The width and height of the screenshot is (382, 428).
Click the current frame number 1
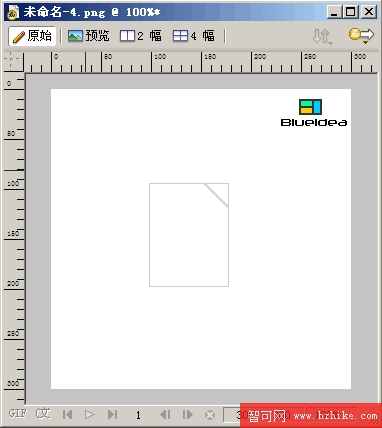[138, 415]
